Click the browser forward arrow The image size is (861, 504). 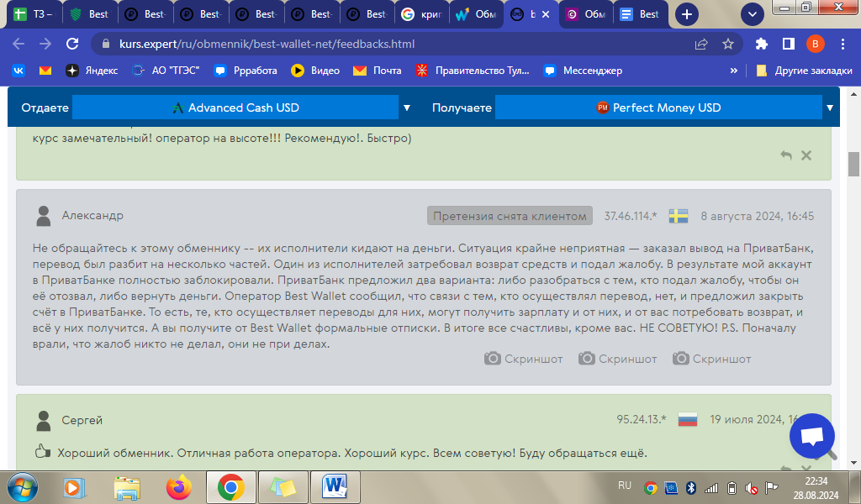(45, 44)
